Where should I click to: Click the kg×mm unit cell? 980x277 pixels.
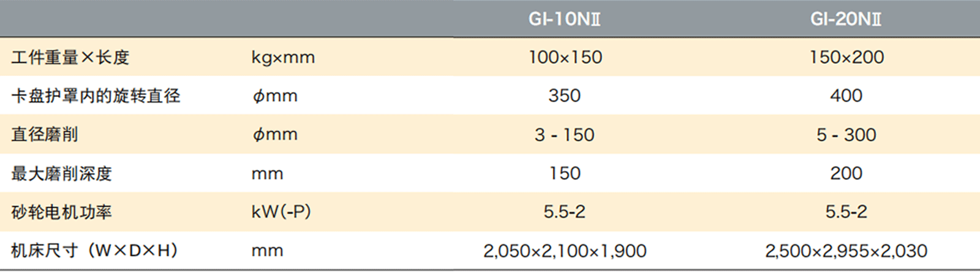click(x=283, y=57)
